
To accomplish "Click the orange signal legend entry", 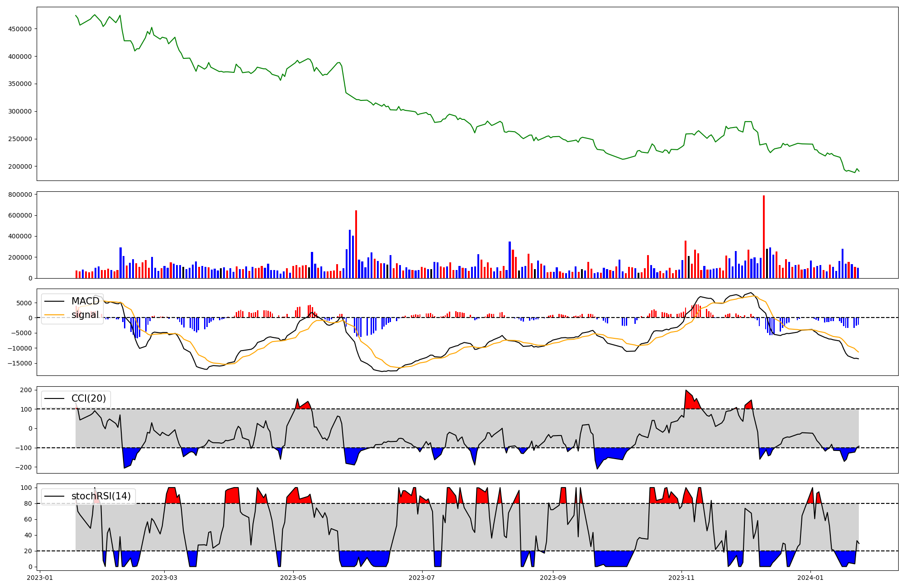I will click(85, 315).
